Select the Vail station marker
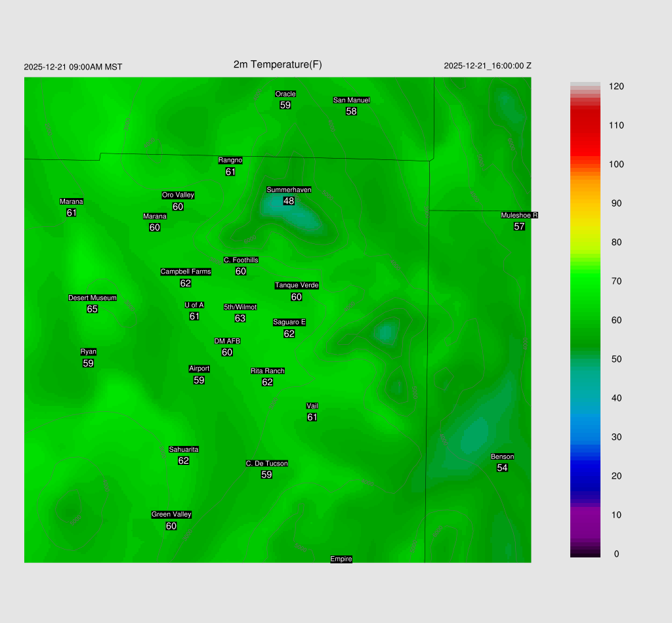This screenshot has height=623, width=672. (312, 407)
